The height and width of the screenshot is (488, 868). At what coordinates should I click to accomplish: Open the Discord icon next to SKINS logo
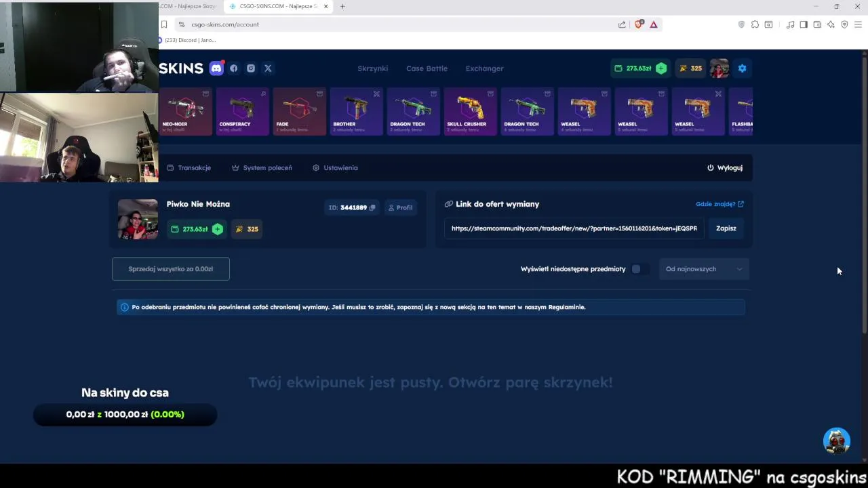[x=216, y=68]
